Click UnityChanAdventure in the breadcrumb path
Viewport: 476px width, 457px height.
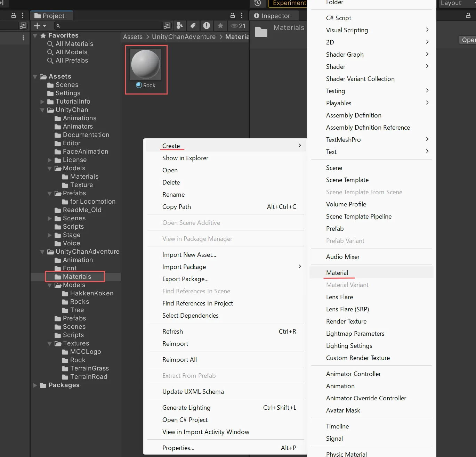pos(184,37)
